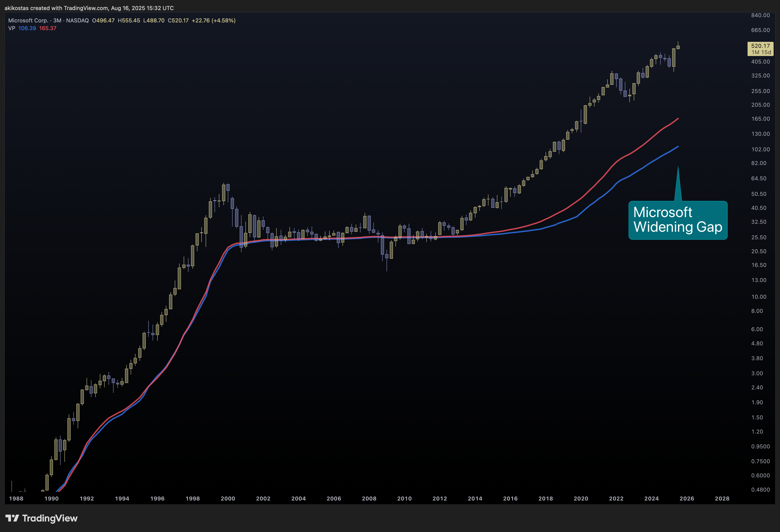This screenshot has height=532, width=780.
Task: Click the 64.50 price axis label
Action: click(759, 178)
